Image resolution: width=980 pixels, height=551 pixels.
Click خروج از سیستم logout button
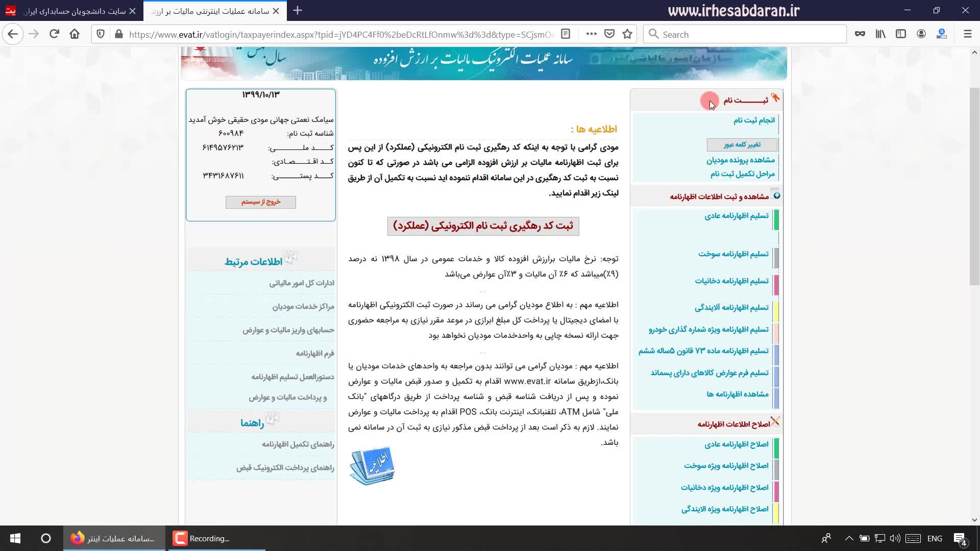pos(260,202)
